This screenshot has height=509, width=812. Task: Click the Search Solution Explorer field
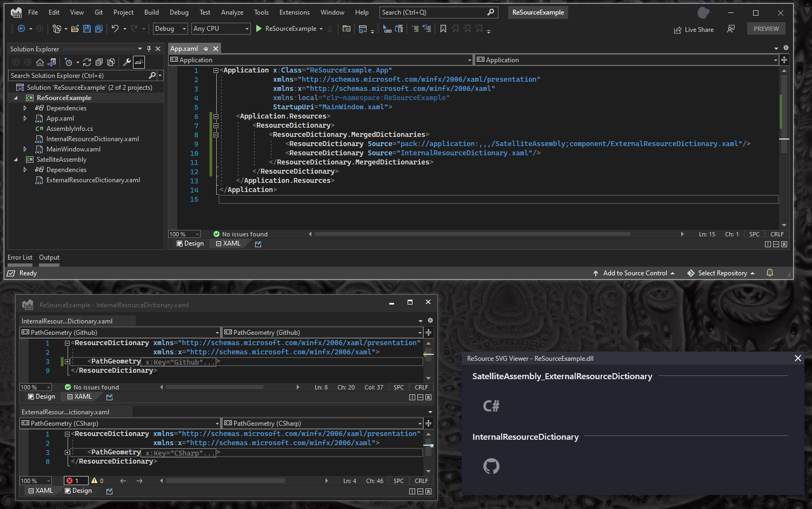click(78, 76)
